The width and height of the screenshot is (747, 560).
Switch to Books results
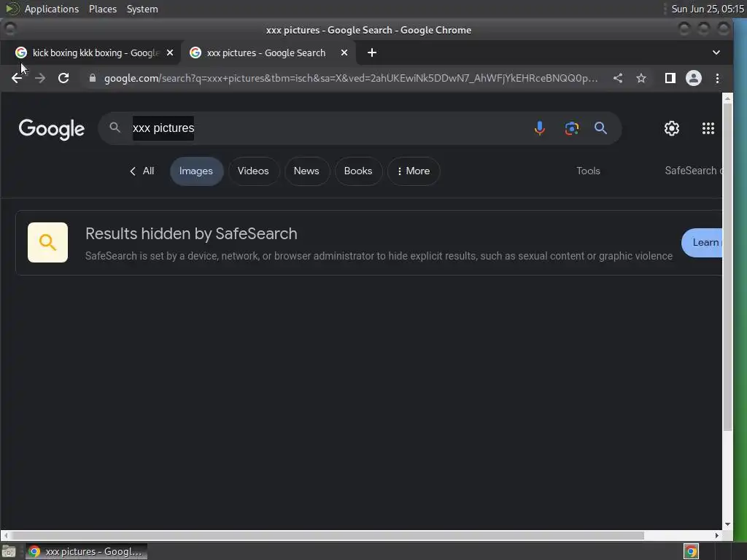[357, 171]
